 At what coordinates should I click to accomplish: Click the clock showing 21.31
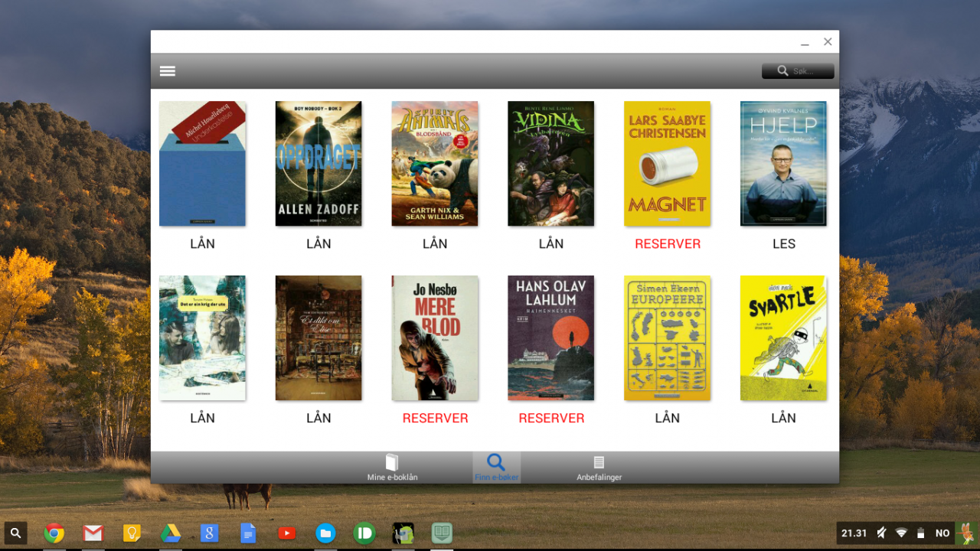854,533
